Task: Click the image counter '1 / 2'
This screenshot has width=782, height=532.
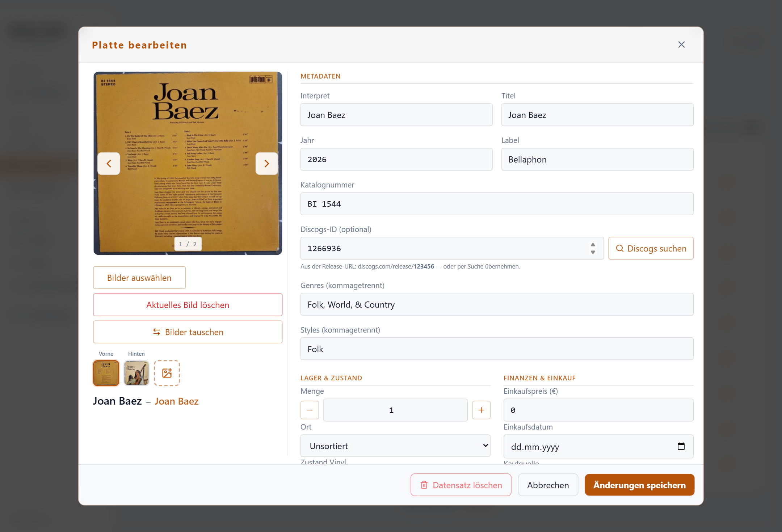Action: pyautogui.click(x=188, y=244)
